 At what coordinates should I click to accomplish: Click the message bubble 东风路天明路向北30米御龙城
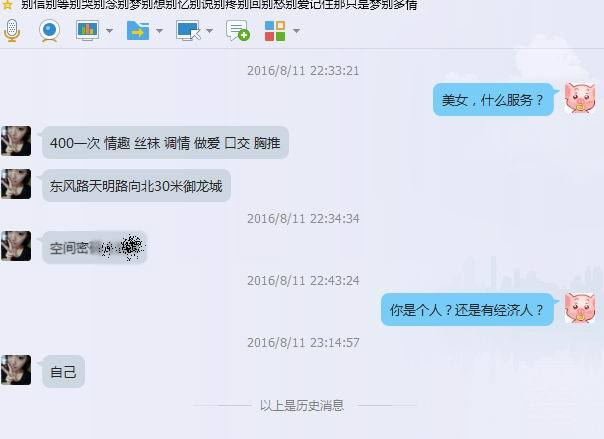pyautogui.click(x=136, y=186)
